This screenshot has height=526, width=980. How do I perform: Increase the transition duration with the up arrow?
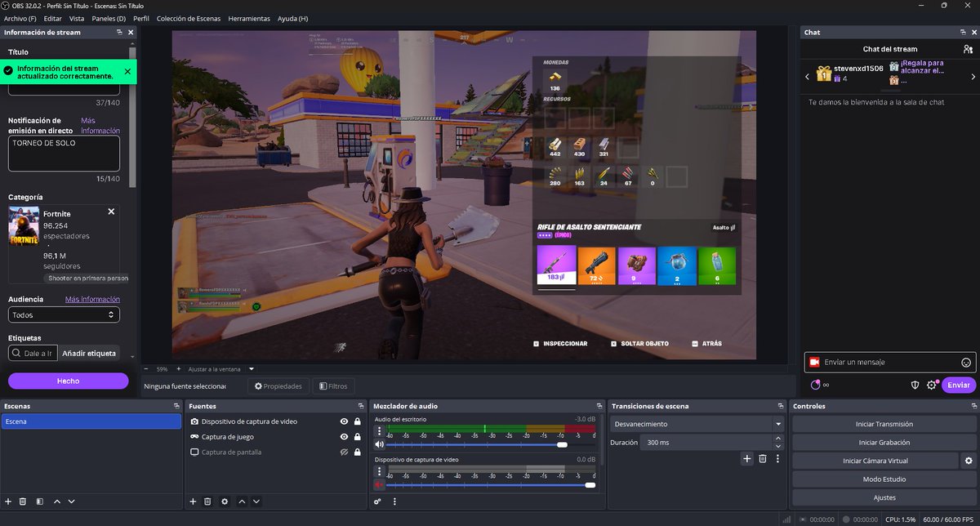[x=779, y=439]
